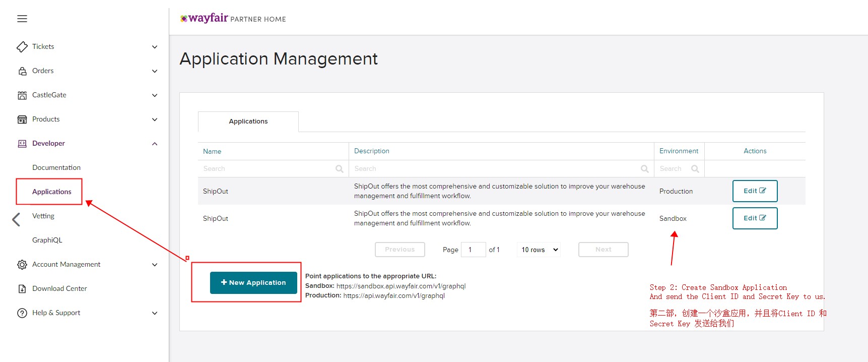Open the hamburger menu icon
The image size is (868, 362).
(x=22, y=19)
